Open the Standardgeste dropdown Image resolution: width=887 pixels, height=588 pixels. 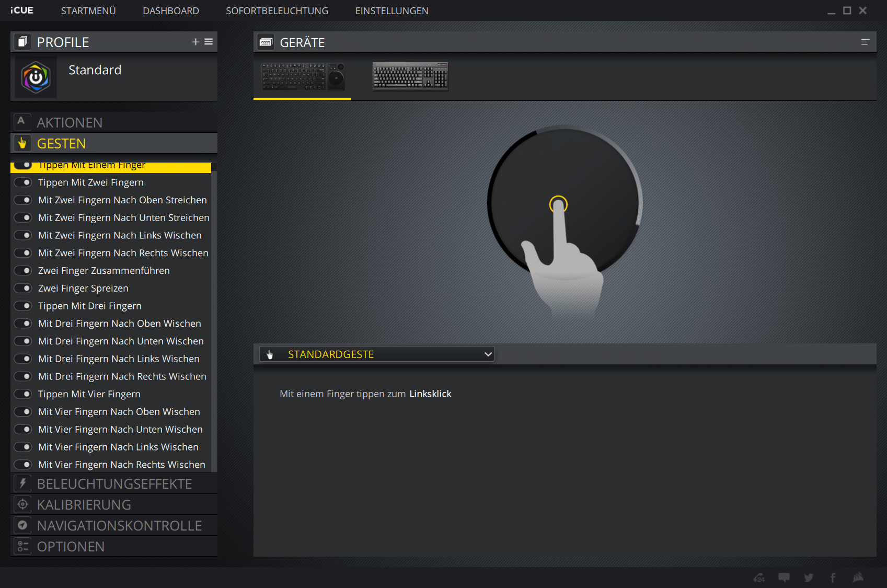coord(377,354)
